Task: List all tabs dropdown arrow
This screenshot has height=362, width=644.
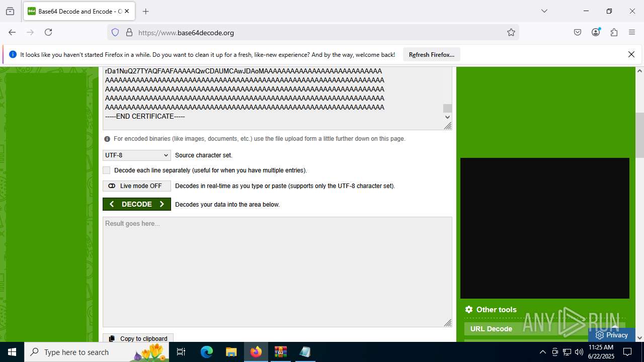Action: pos(544,11)
